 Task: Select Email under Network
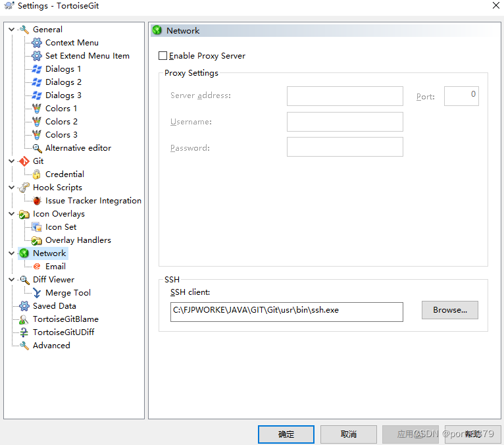point(56,267)
